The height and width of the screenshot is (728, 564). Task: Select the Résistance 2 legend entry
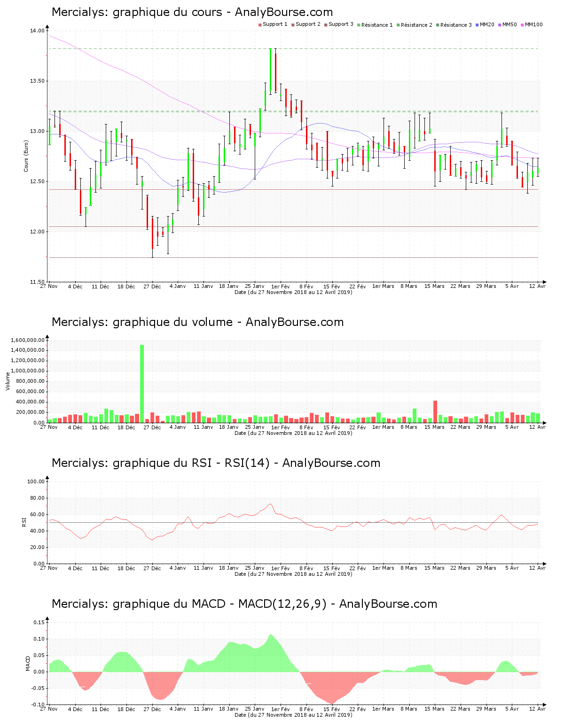[414, 25]
